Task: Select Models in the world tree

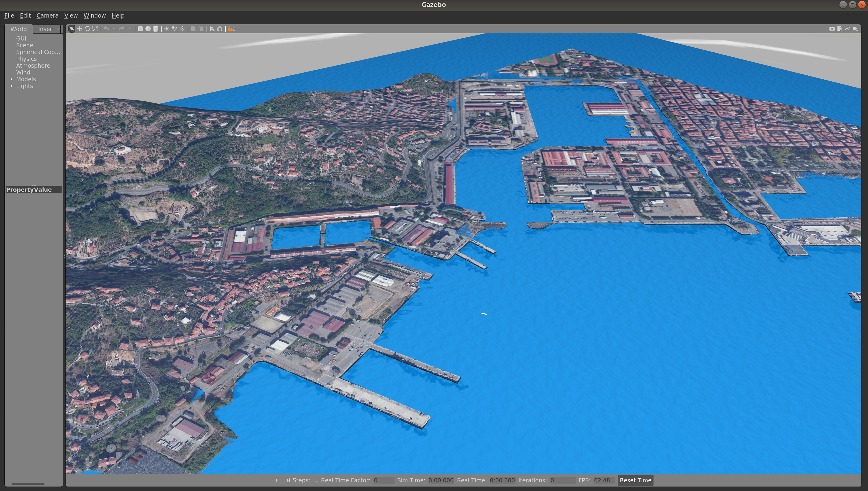Action: pyautogui.click(x=26, y=79)
